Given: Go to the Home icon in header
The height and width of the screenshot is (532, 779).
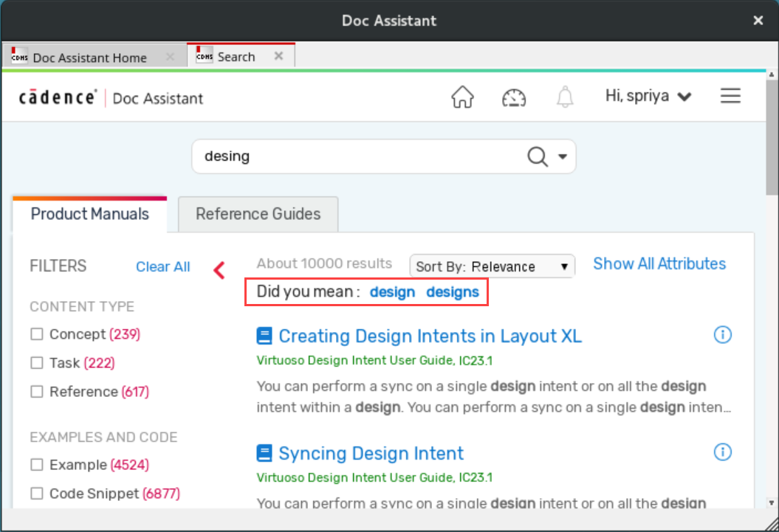Looking at the screenshot, I should click(462, 97).
